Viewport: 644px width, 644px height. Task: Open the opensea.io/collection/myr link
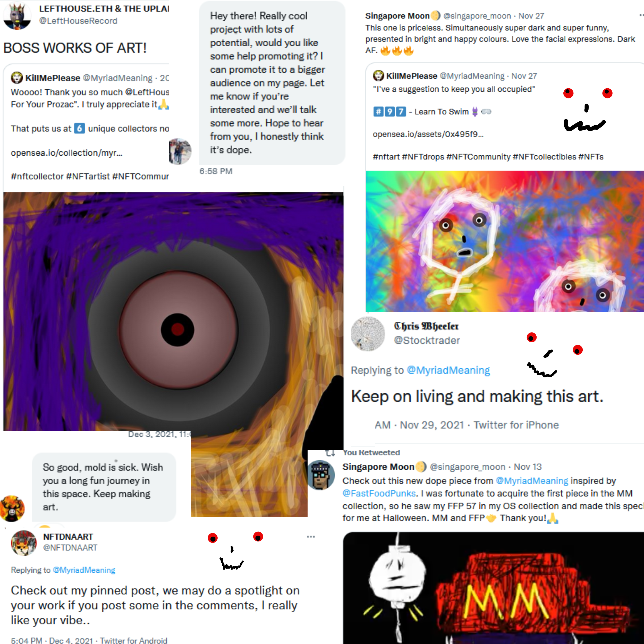[x=67, y=153]
